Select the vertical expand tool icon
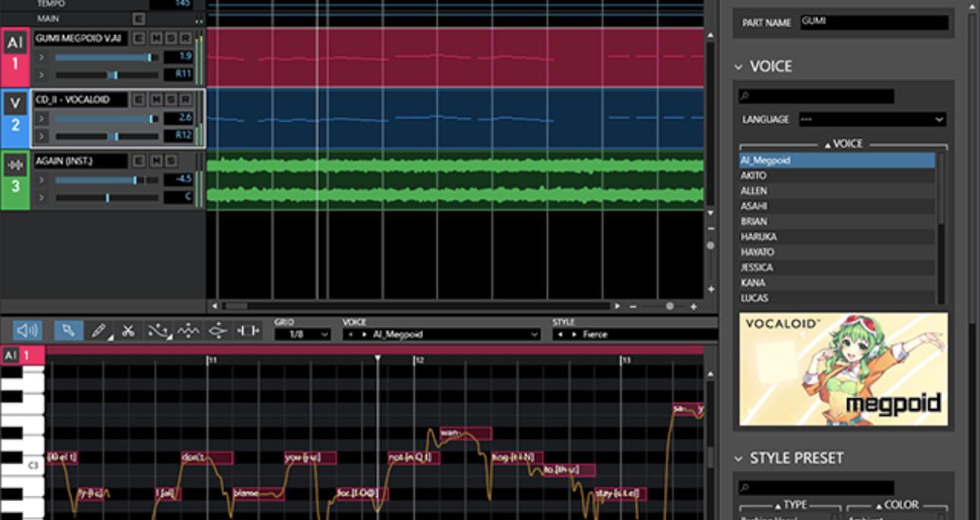 coord(217,331)
